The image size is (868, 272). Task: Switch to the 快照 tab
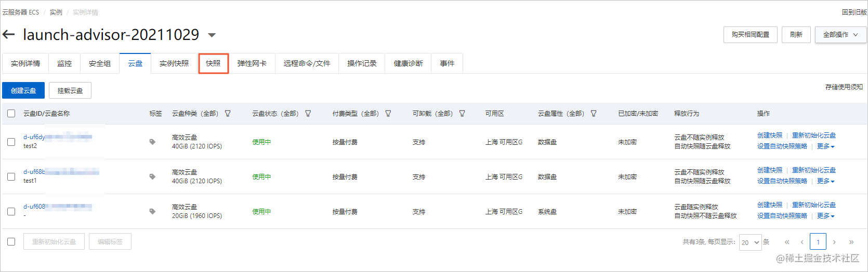point(213,63)
